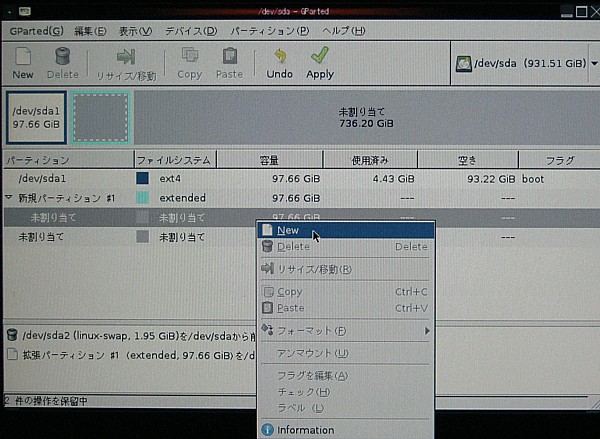Open the フォーマット submenu arrow
The image size is (600, 439).
427,331
